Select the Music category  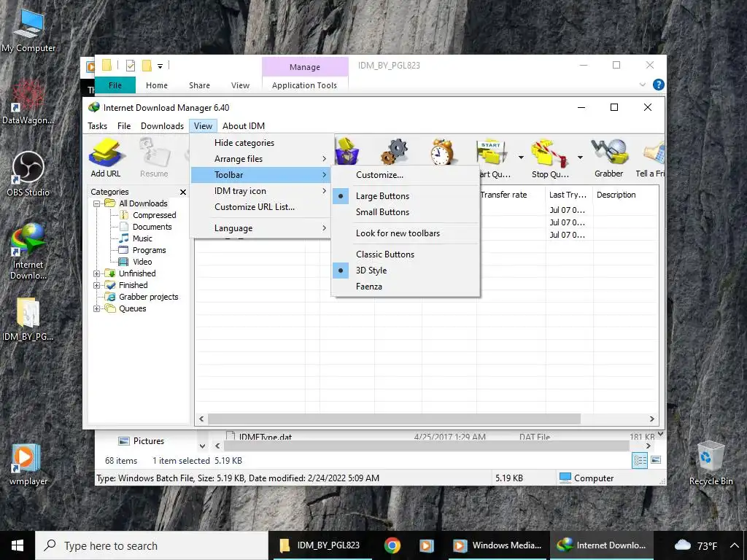(x=142, y=238)
